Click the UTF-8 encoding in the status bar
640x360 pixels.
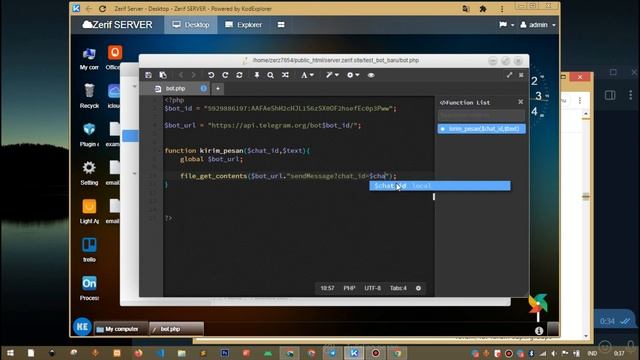click(x=372, y=288)
